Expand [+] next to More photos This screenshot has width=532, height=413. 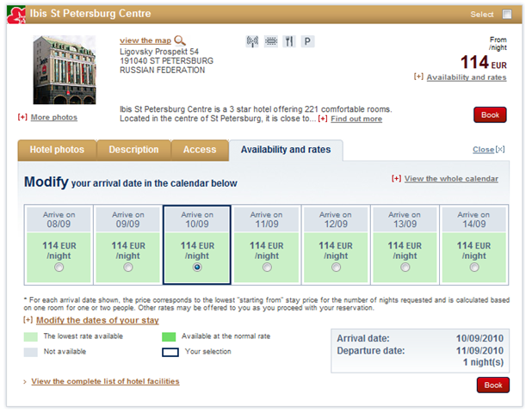pos(22,117)
